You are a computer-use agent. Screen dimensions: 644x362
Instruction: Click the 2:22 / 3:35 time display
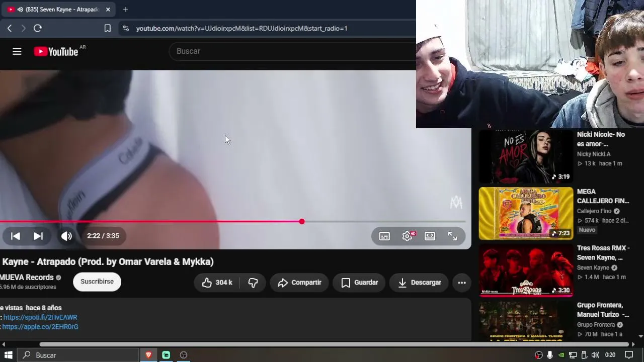click(103, 236)
